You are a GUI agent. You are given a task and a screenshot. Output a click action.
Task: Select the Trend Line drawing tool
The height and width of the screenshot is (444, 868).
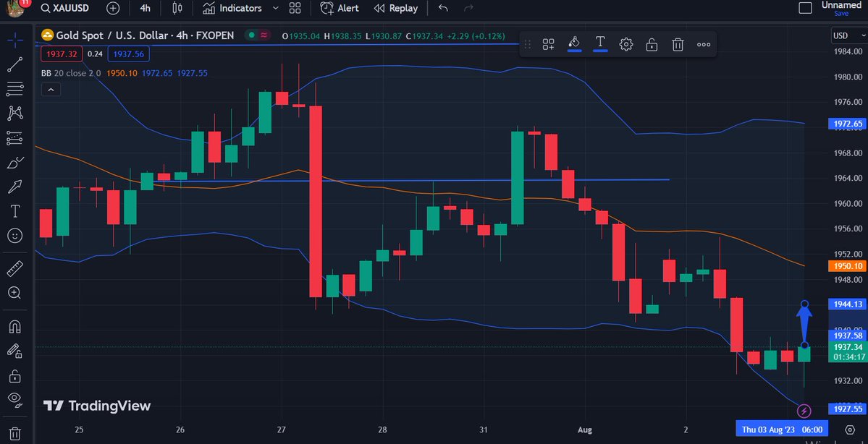pos(13,64)
